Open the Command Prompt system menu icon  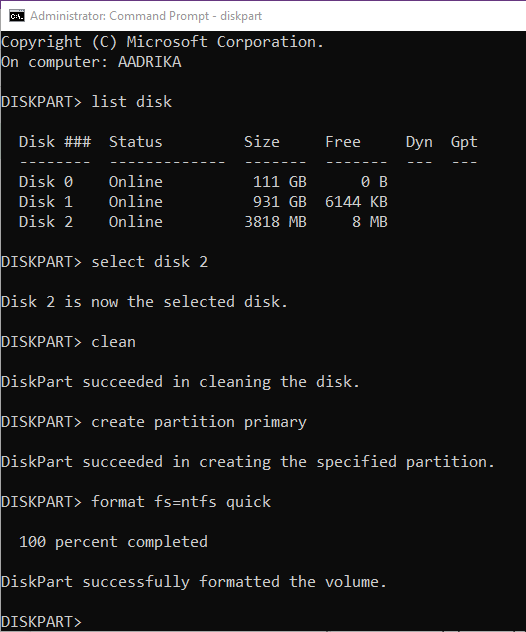pyautogui.click(x=17, y=16)
